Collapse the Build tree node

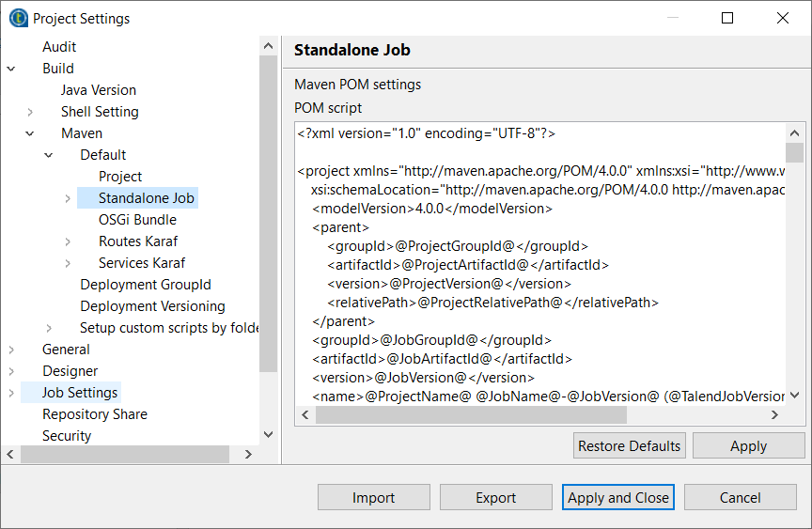(x=11, y=69)
